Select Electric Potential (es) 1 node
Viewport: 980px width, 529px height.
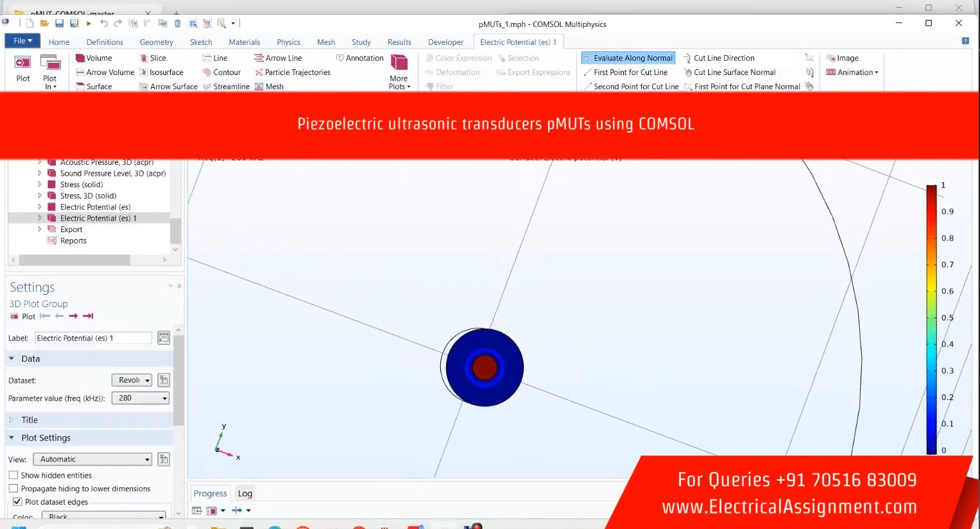click(98, 218)
